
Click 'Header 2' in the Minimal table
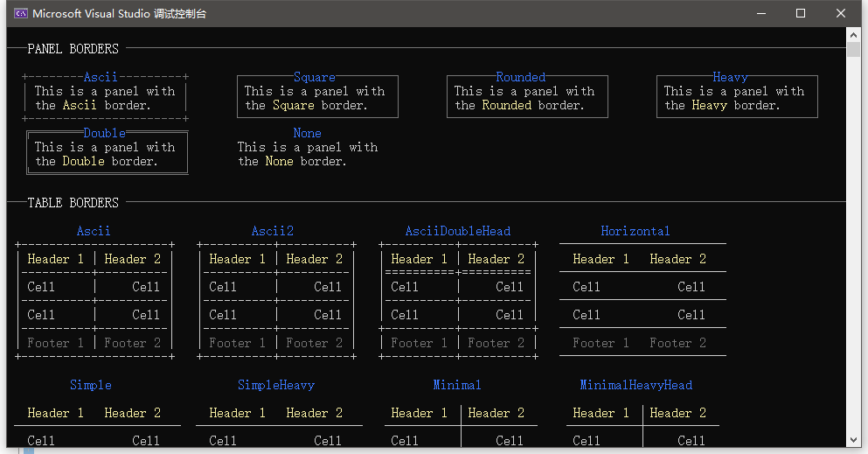pos(496,413)
